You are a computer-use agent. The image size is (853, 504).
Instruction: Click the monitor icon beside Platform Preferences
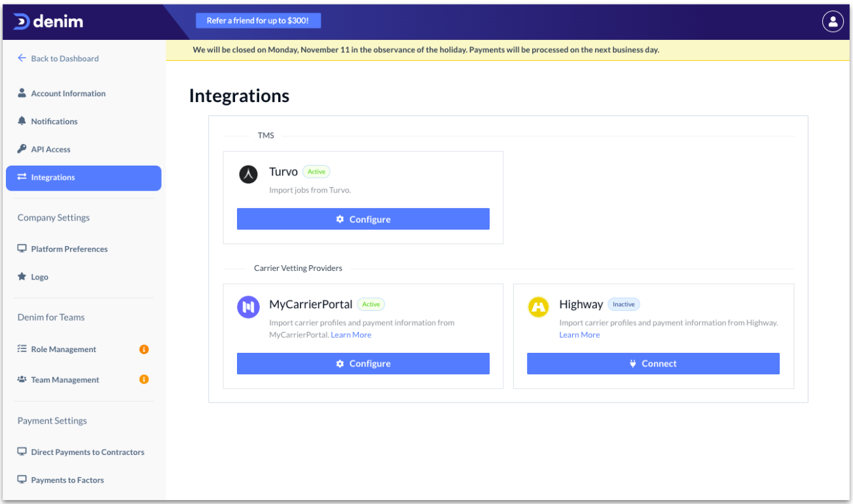click(22, 249)
